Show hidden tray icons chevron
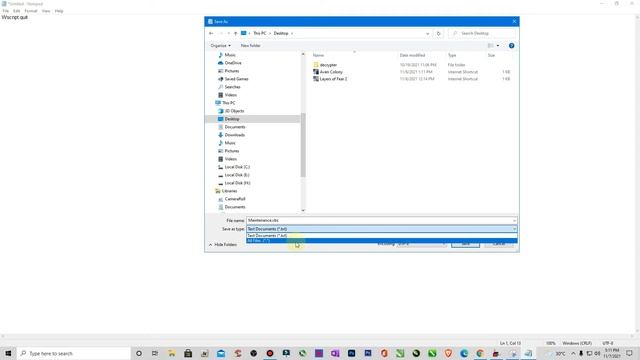The width and height of the screenshot is (640, 360). click(x=573, y=353)
